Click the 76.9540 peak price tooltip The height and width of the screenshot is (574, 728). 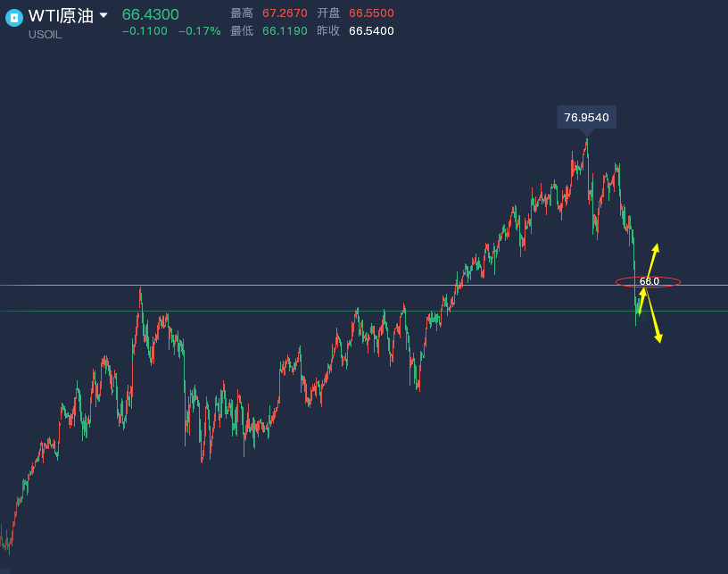(586, 117)
